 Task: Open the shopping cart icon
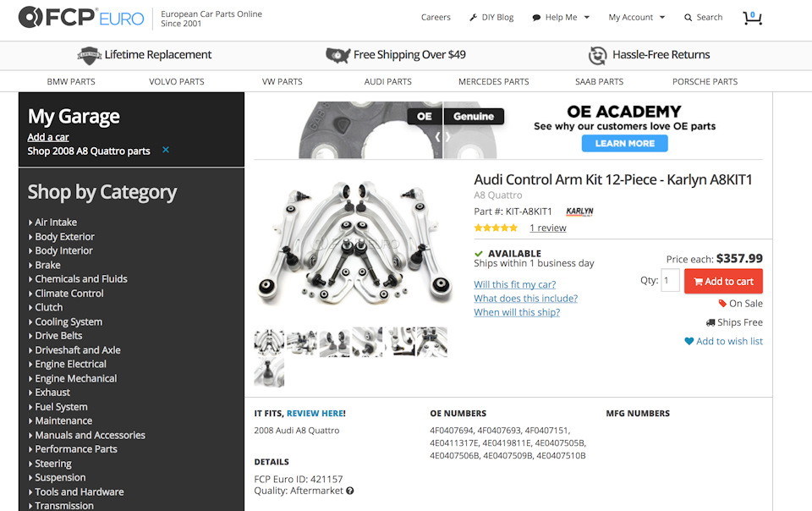753,18
